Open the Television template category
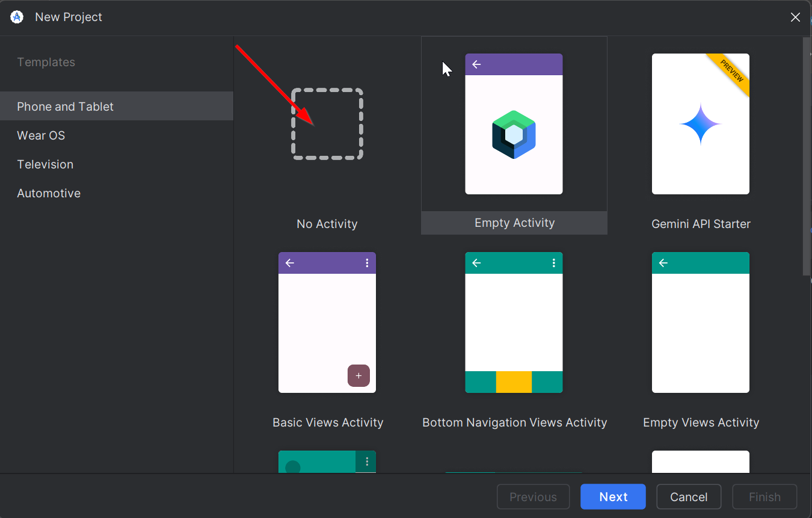The image size is (812, 518). pyautogui.click(x=45, y=164)
